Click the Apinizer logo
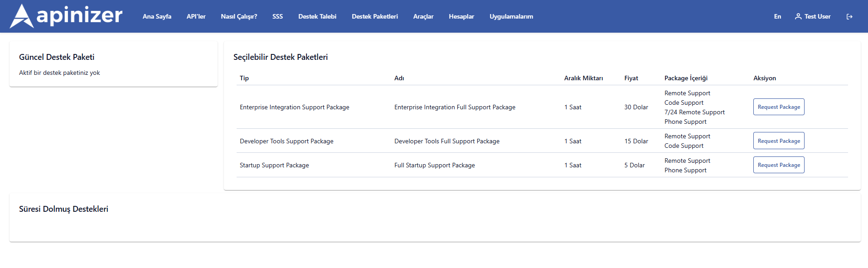868x268 pixels. pos(66,16)
